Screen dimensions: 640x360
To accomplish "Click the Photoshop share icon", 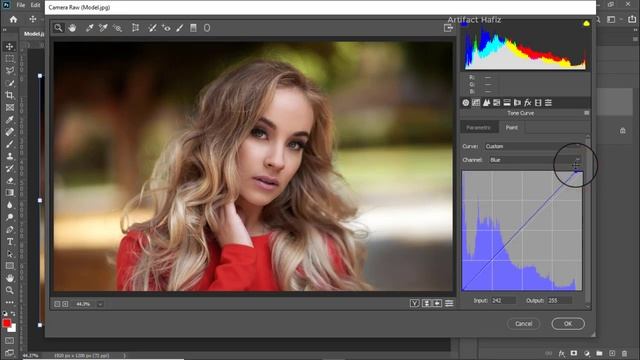I will tap(632, 19).
